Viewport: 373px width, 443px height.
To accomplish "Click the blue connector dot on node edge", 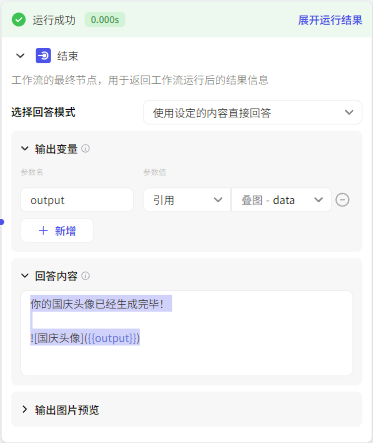I will pyautogui.click(x=2, y=222).
